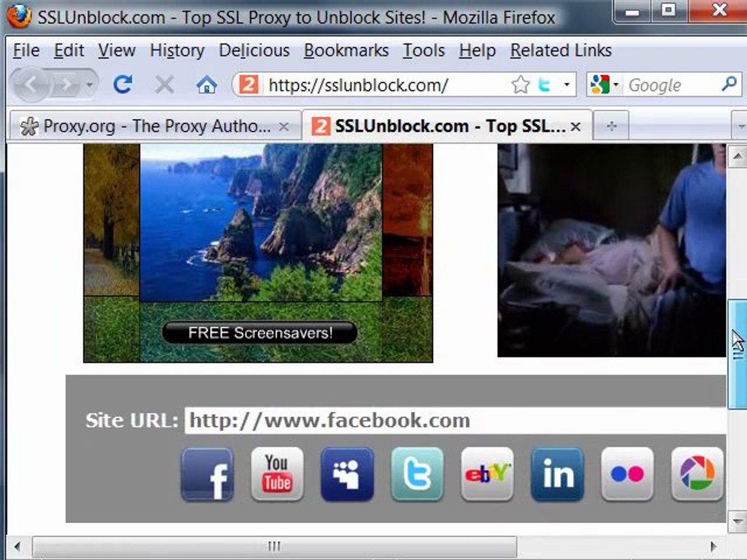The width and height of the screenshot is (747, 560).
Task: Open the Help menu
Action: point(477,50)
